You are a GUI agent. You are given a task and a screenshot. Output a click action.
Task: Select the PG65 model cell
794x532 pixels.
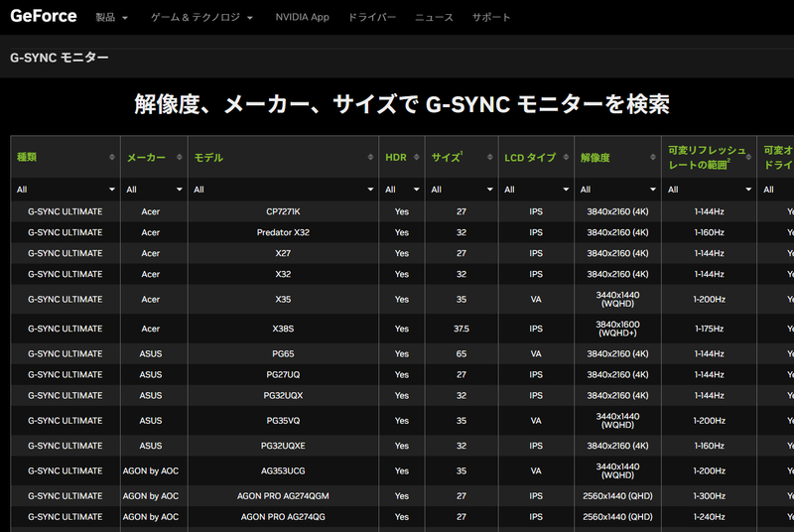pyautogui.click(x=283, y=353)
